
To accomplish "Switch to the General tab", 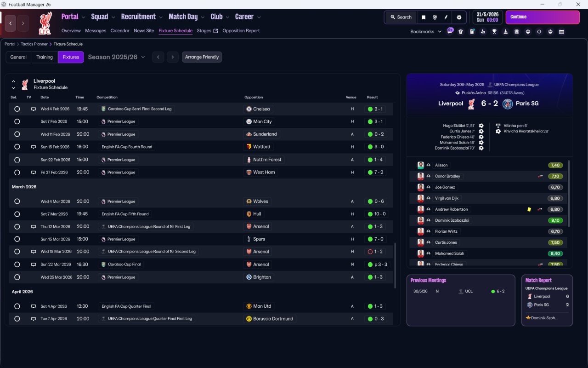I will (x=18, y=57).
